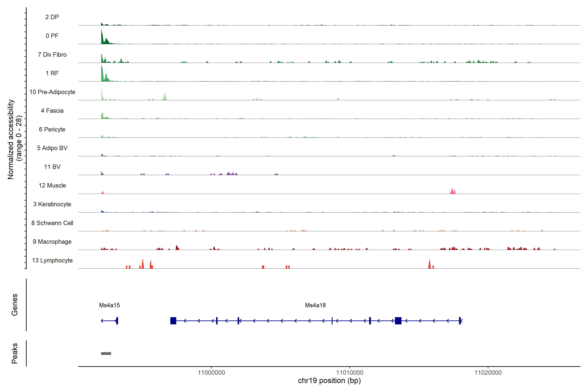
Task: Click the Genes panel label
Action: (15, 304)
